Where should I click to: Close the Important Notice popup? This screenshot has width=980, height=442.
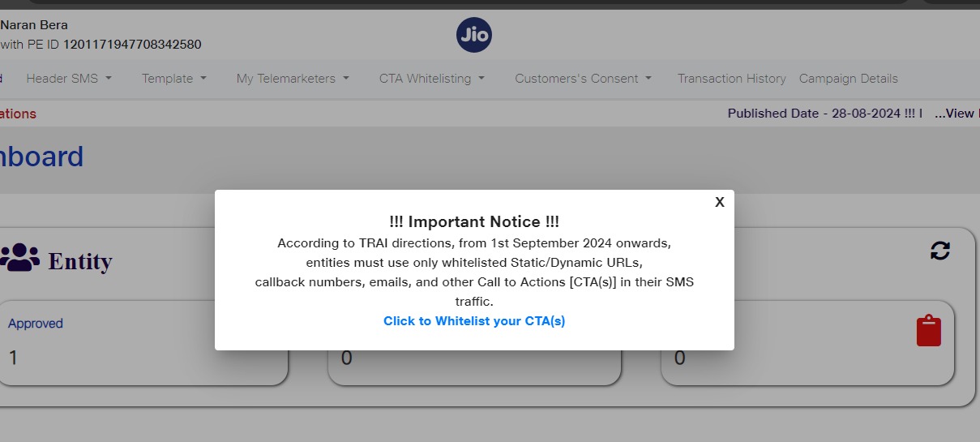tap(719, 203)
